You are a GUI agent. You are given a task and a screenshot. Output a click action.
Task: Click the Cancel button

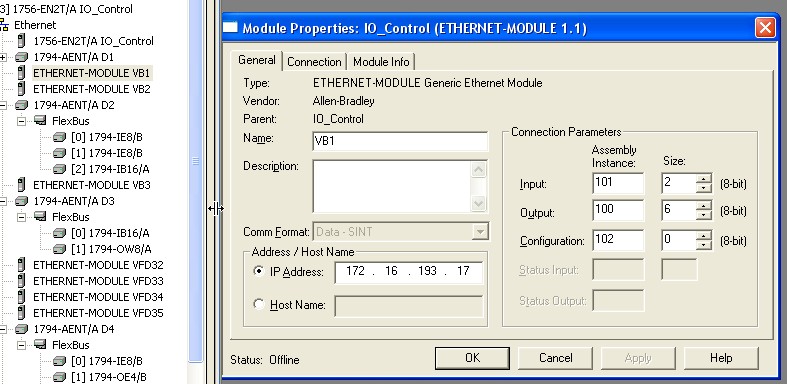556,358
